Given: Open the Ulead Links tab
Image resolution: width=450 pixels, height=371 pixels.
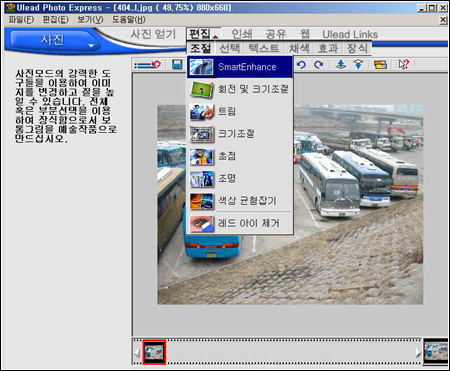Looking at the screenshot, I should [350, 34].
